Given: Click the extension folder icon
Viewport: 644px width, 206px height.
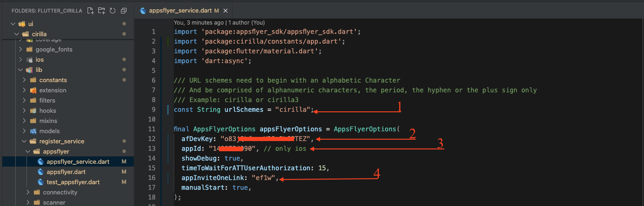Looking at the screenshot, I should point(33,90).
